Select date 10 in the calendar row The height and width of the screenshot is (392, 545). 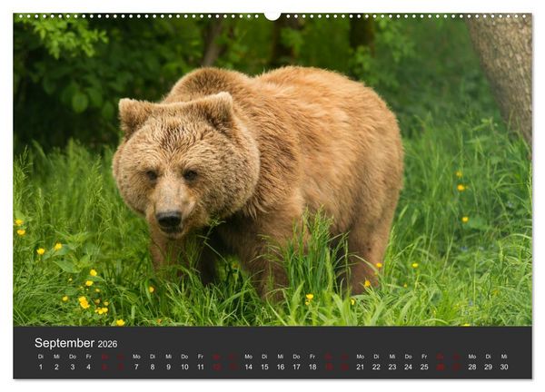(x=184, y=367)
